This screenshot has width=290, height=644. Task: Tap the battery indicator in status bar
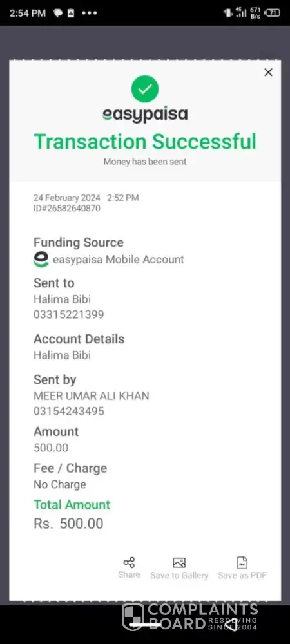click(273, 13)
